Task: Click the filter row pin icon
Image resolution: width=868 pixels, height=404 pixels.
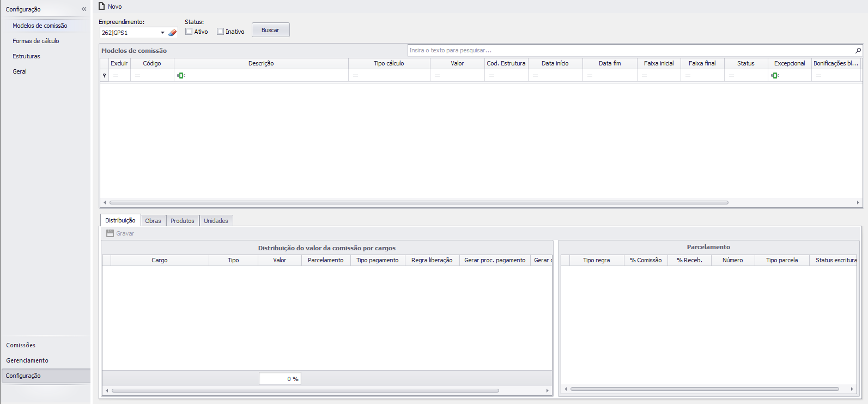Action: coord(104,75)
